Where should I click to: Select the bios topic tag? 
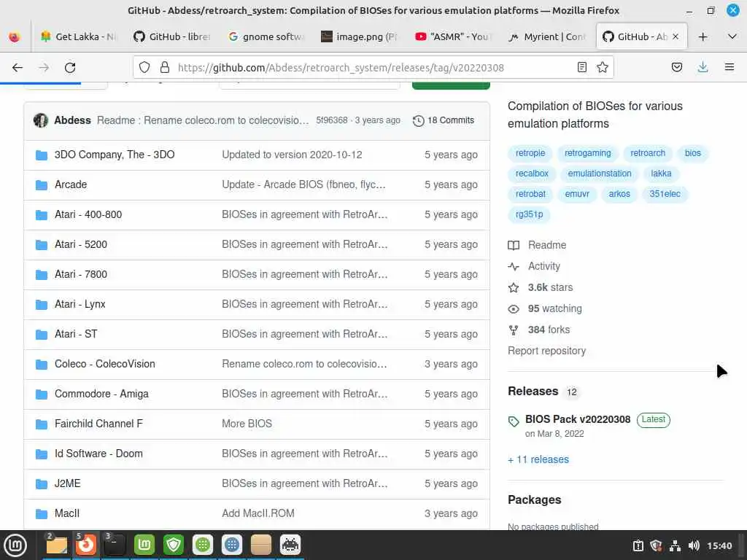[693, 153]
